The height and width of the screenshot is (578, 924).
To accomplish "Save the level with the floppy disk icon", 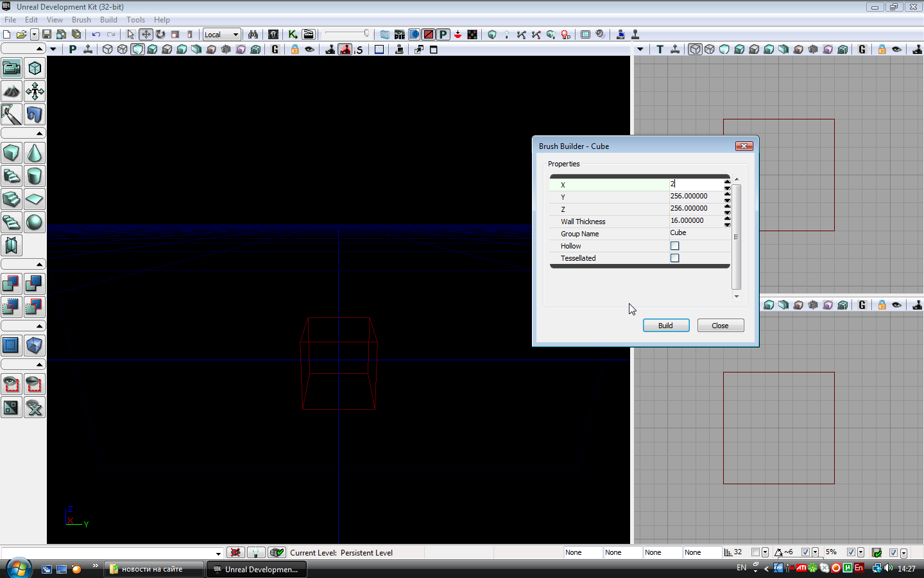I will coord(47,35).
